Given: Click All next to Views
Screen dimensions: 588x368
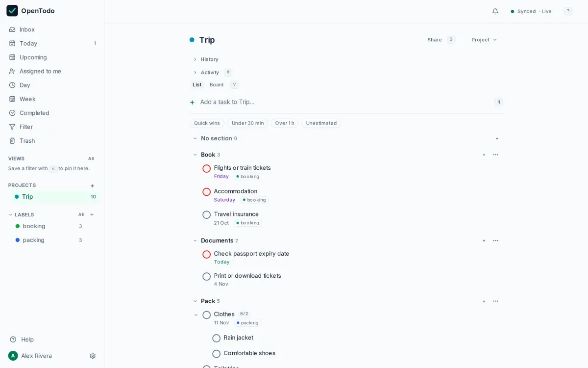Looking at the screenshot, I should [91, 158].
